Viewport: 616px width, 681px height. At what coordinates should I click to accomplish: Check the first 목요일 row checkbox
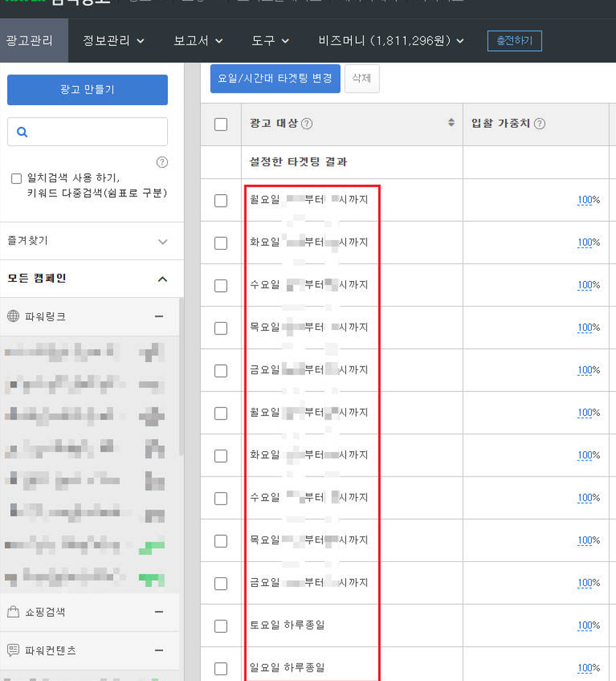(220, 328)
